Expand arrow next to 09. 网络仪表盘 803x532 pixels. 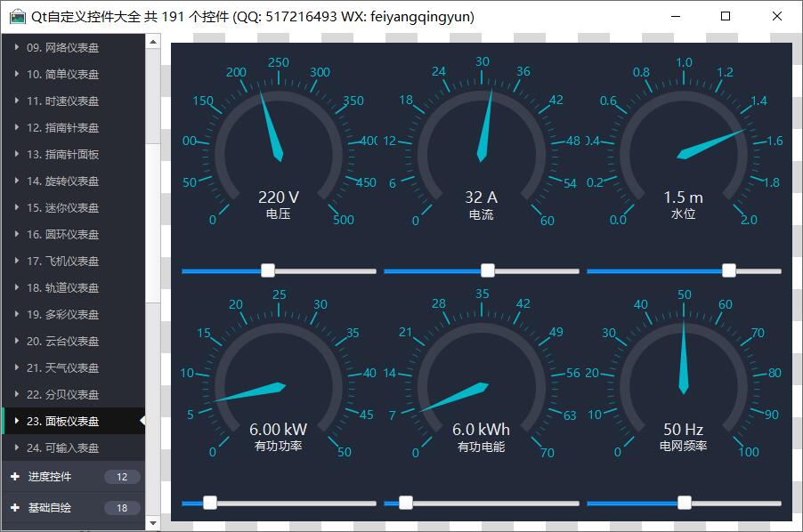[x=17, y=47]
